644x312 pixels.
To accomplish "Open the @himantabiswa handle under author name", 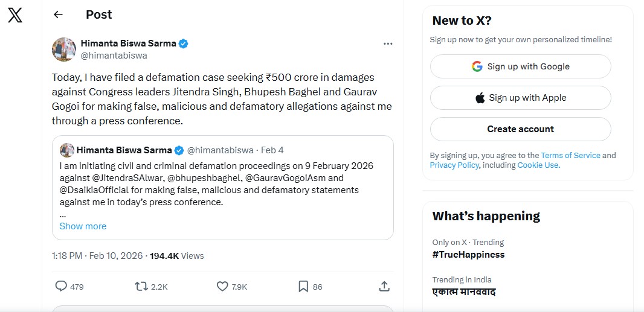I will 114,56.
